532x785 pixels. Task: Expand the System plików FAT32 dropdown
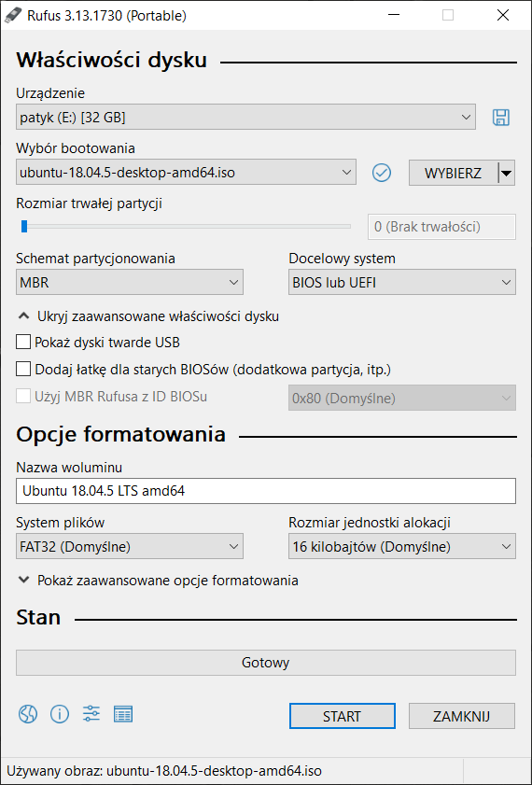tap(130, 547)
